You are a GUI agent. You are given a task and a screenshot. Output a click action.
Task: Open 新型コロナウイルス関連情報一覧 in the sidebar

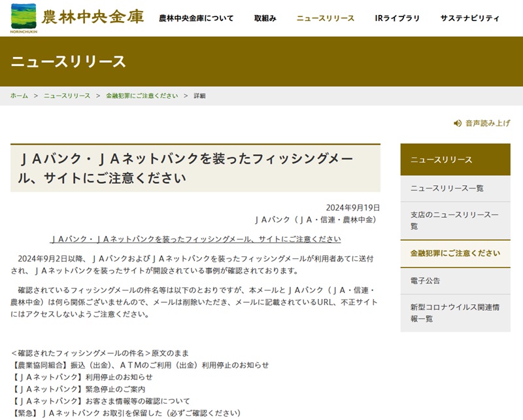tap(455, 313)
